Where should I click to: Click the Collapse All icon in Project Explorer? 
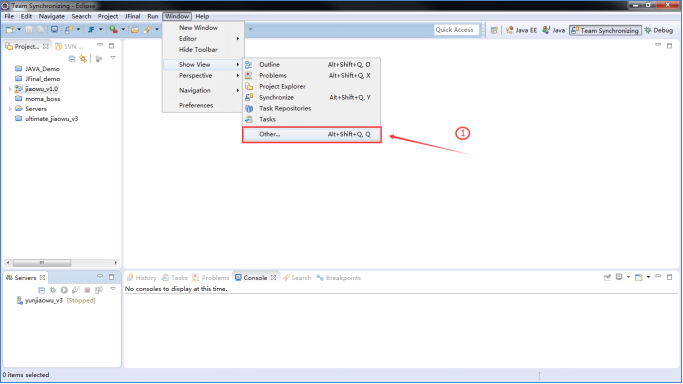72,59
